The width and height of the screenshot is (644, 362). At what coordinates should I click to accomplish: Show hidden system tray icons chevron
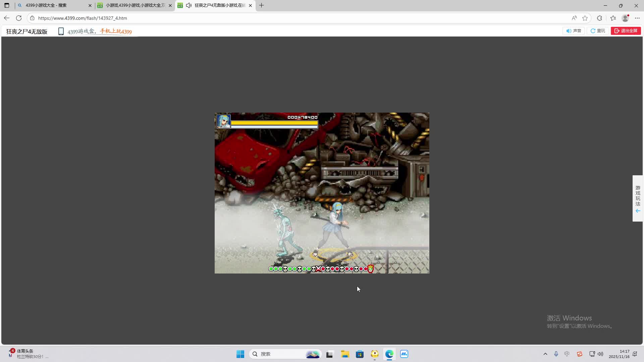click(x=545, y=354)
